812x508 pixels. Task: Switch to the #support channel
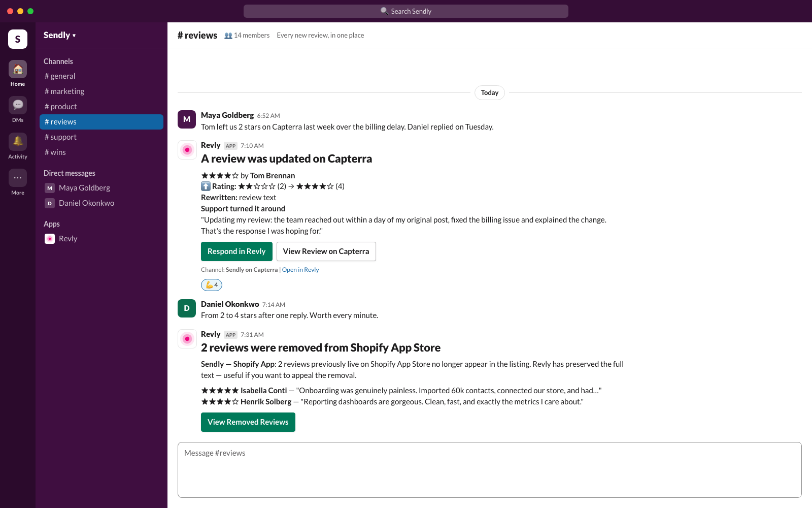click(x=101, y=137)
